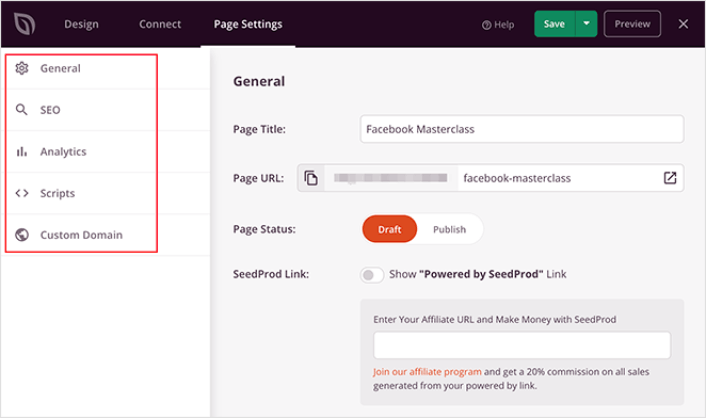Image resolution: width=706 pixels, height=418 pixels.
Task: Click the Preview button
Action: (632, 23)
